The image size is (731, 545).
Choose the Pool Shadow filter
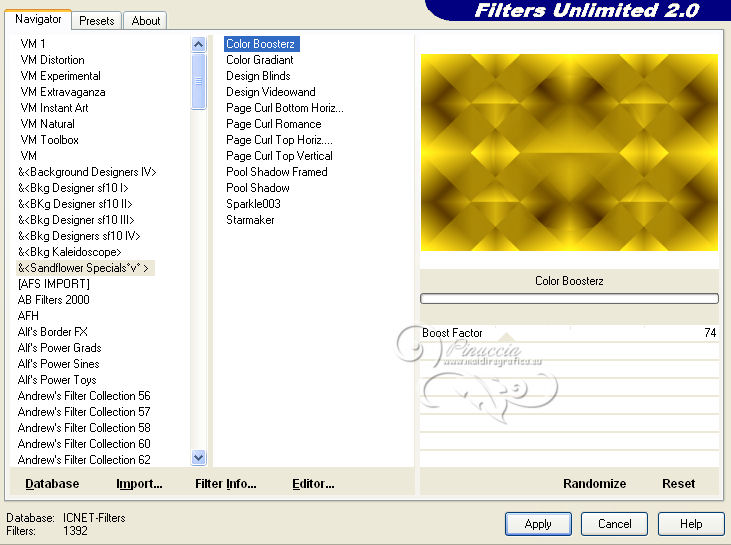pos(258,188)
